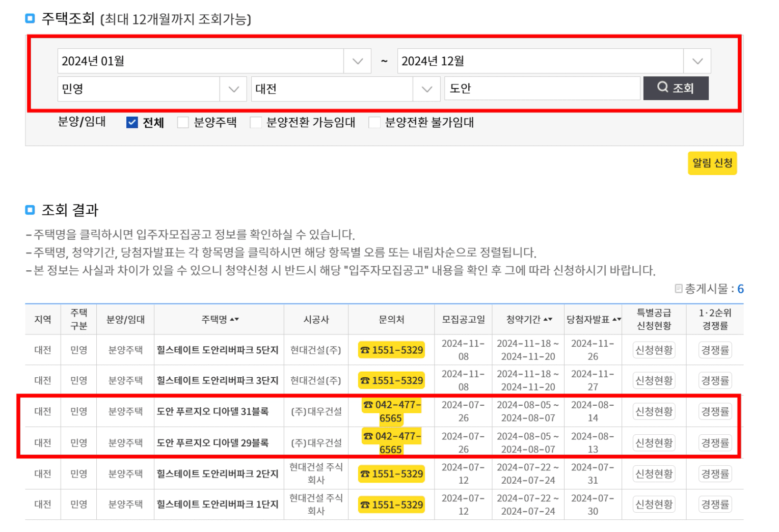Sort results by 청약기간 column arrows
Screen dimensions: 779x532
pyautogui.click(x=548, y=320)
